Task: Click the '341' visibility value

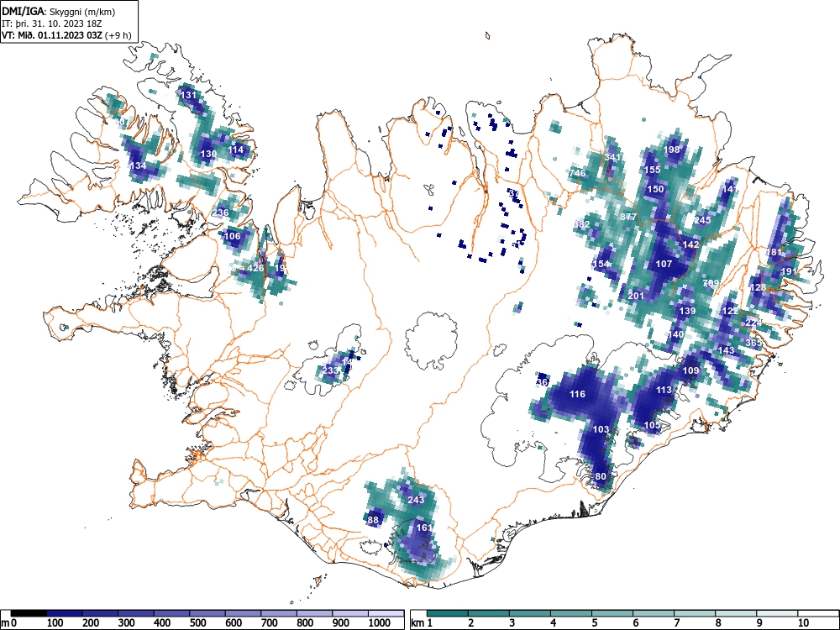Action: [613, 158]
